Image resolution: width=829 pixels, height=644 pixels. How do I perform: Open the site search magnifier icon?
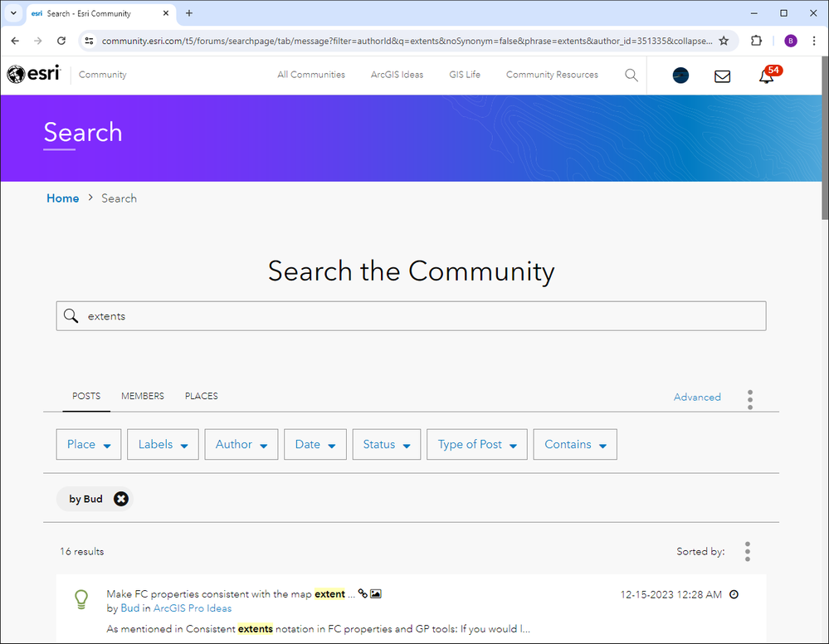[632, 75]
